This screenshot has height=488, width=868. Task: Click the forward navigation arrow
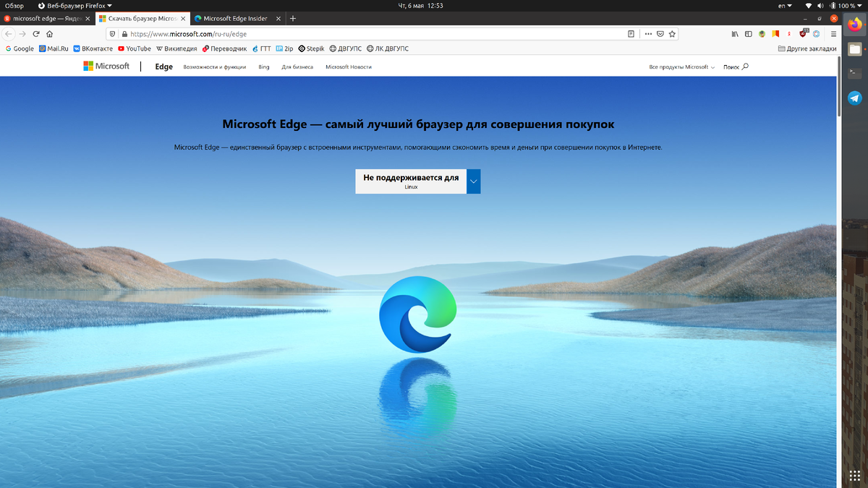[x=22, y=33]
